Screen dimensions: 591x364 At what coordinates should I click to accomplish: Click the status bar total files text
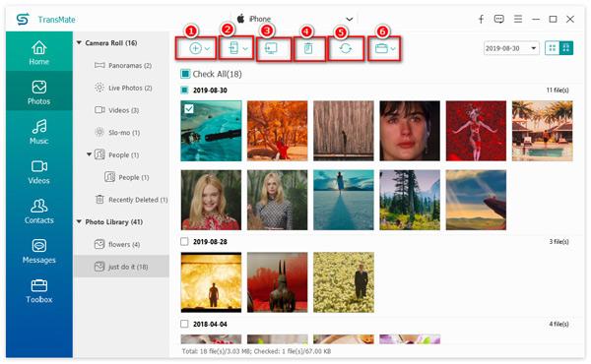coord(256,351)
